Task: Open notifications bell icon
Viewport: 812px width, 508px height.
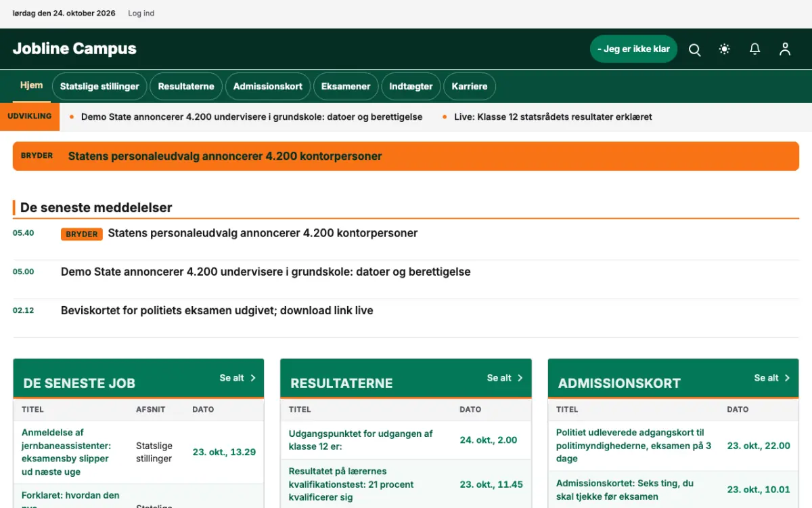Action: (754, 49)
